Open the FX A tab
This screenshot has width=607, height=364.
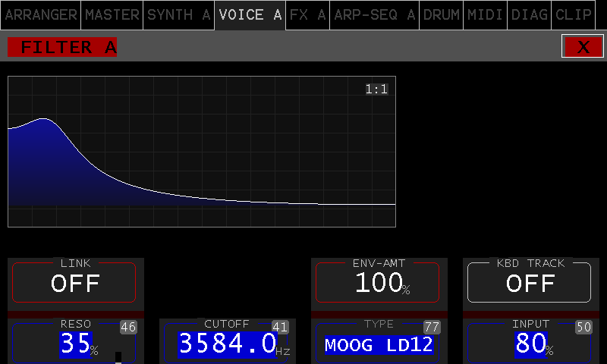click(x=308, y=15)
